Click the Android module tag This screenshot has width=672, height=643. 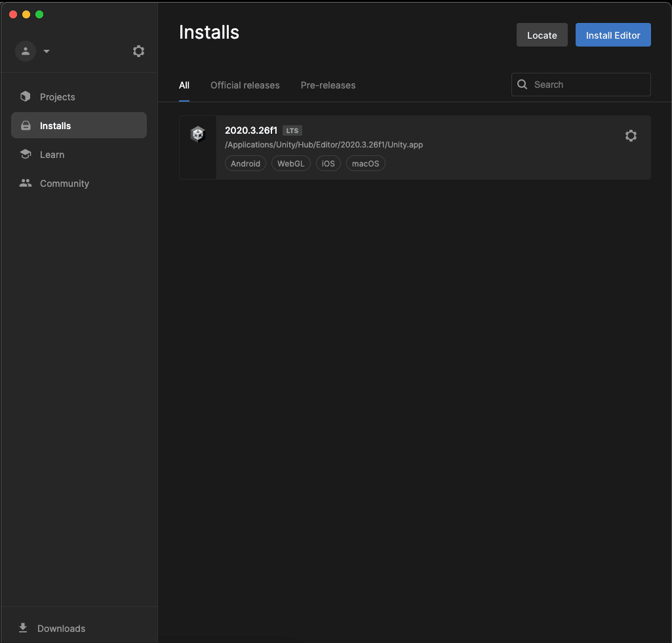pos(245,164)
